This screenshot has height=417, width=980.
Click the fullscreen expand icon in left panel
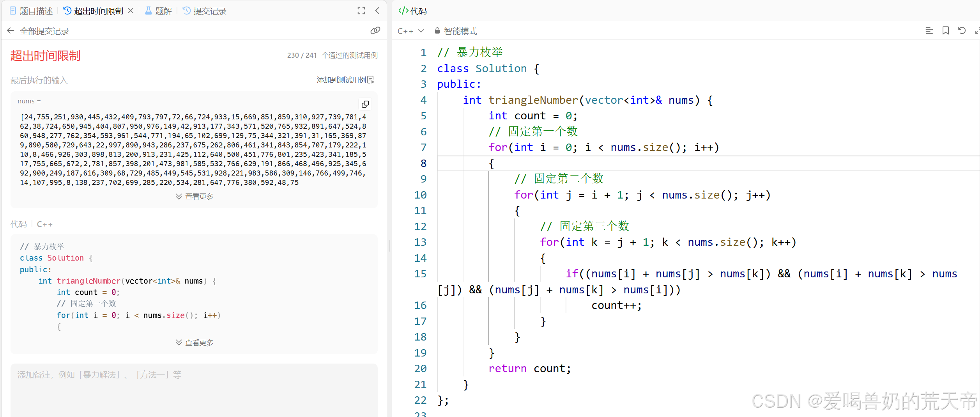click(361, 11)
